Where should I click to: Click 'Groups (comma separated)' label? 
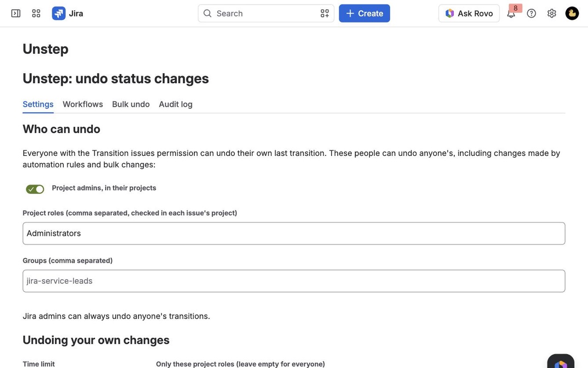[x=68, y=260]
